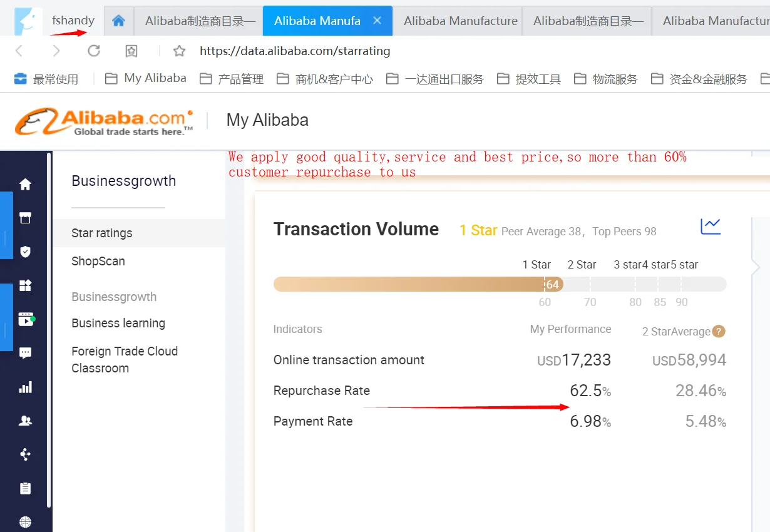This screenshot has width=770, height=532.
Task: Open 商机&客户中心 bookmarks folder
Action: point(325,79)
